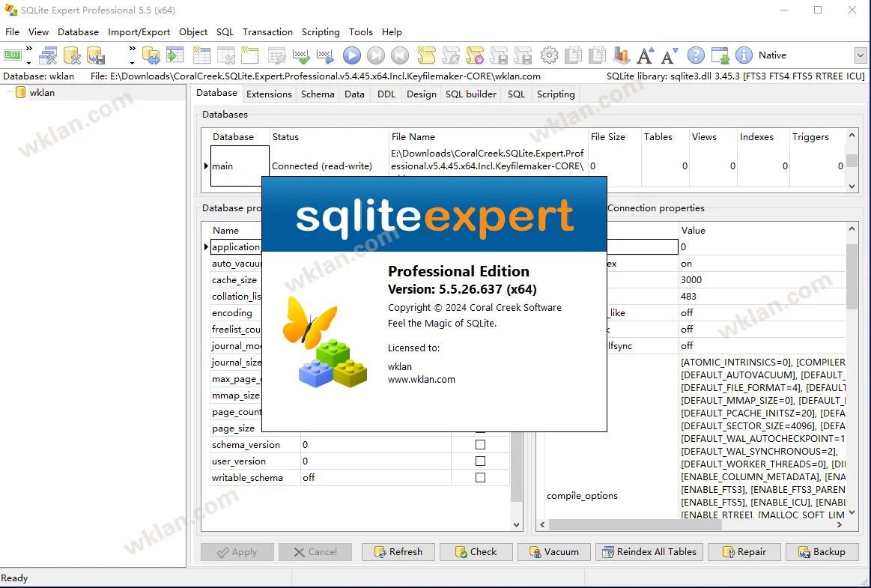The width and height of the screenshot is (871, 588).
Task: Click the Check button
Action: pyautogui.click(x=476, y=552)
